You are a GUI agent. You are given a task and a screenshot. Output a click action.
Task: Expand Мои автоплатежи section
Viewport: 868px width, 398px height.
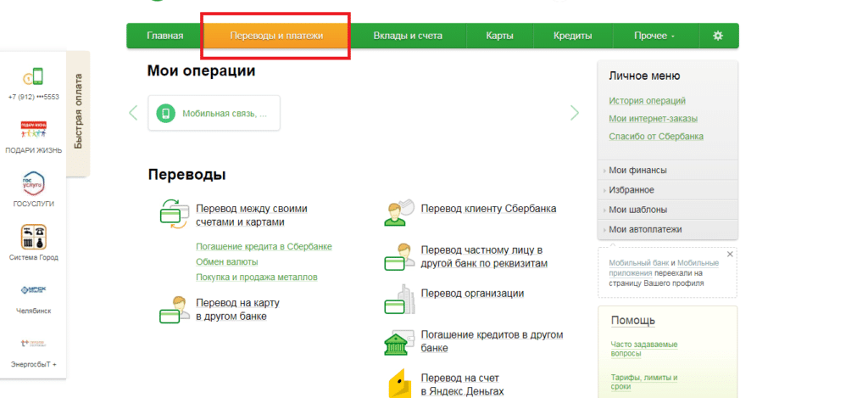point(668,229)
